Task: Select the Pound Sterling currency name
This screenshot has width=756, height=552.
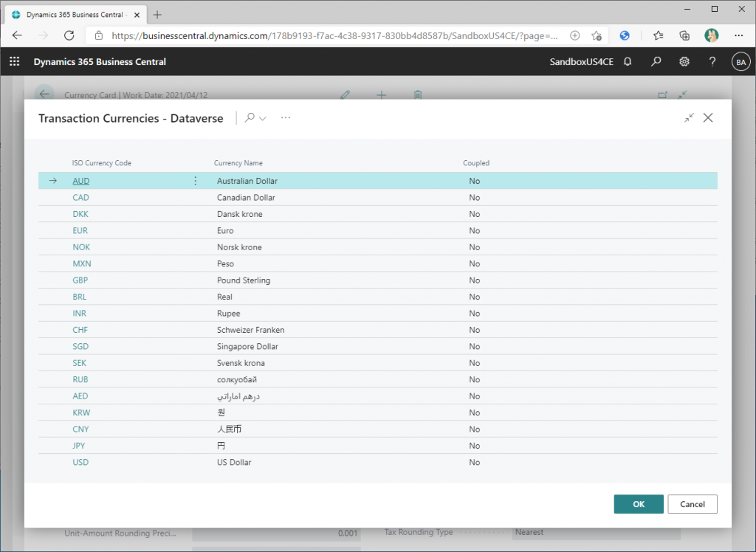Action: point(244,280)
